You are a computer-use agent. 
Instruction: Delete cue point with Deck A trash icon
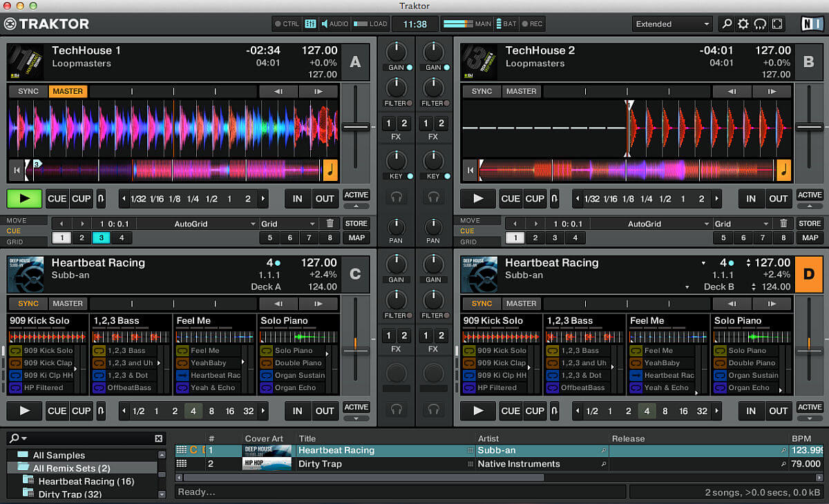[330, 224]
